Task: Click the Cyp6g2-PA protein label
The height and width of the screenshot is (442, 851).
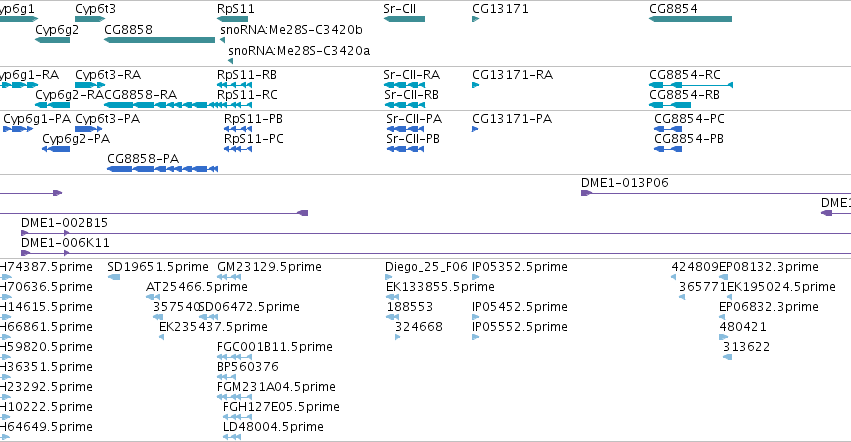Action: click(76, 138)
